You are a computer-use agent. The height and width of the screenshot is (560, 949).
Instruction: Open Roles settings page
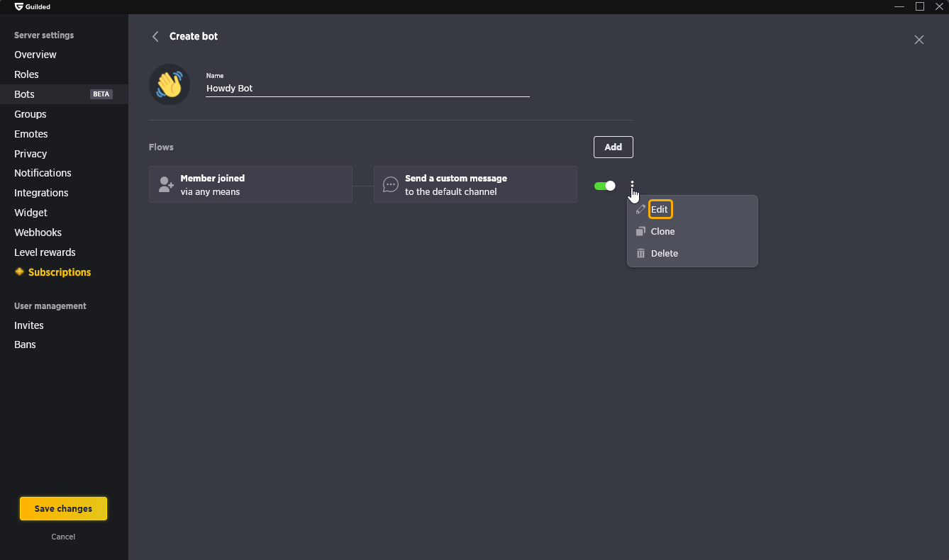coord(64,74)
